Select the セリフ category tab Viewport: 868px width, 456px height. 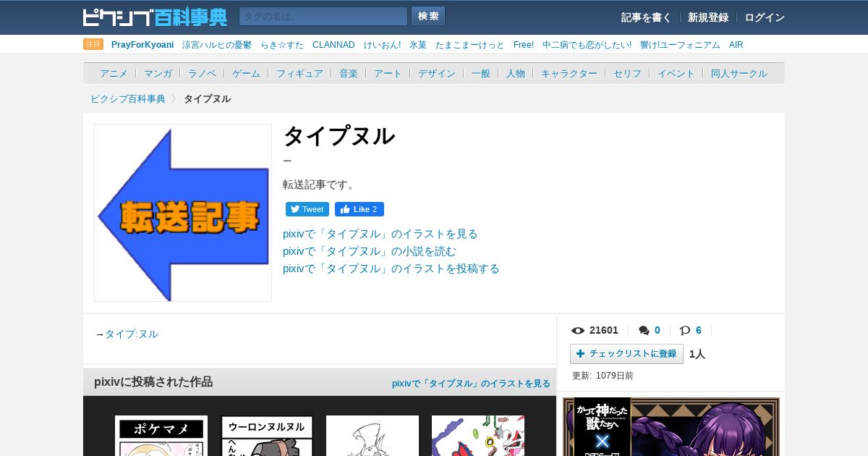point(627,73)
